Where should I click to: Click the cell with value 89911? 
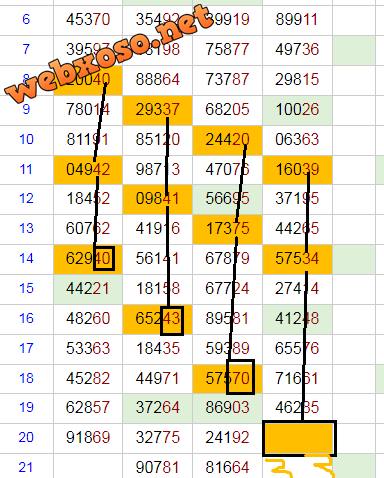(x=297, y=19)
